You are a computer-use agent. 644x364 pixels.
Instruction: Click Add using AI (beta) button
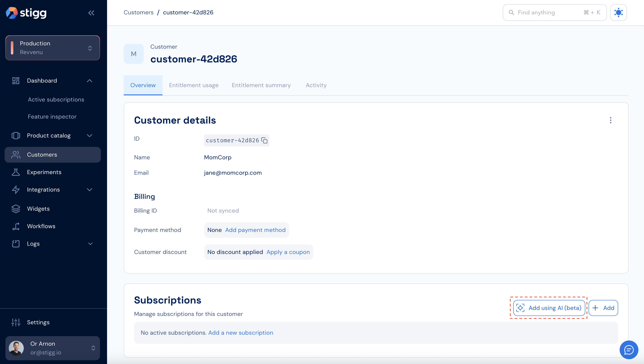point(549,308)
